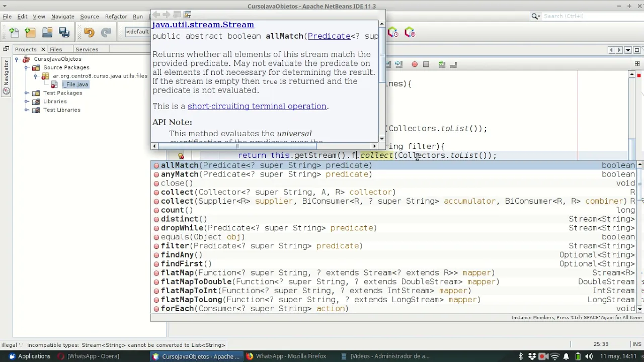The image size is (644, 362).
Task: Open the Edit menu
Action: pyautogui.click(x=22, y=17)
